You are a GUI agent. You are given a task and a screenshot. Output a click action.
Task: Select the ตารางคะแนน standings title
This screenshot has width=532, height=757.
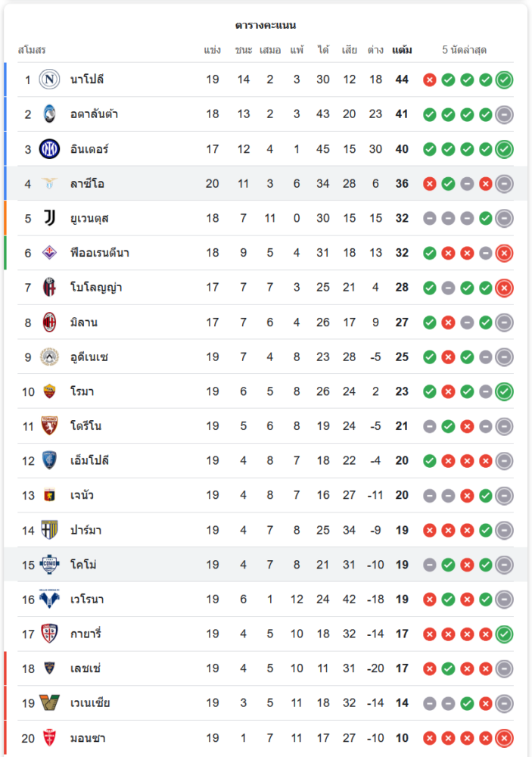[266, 25]
